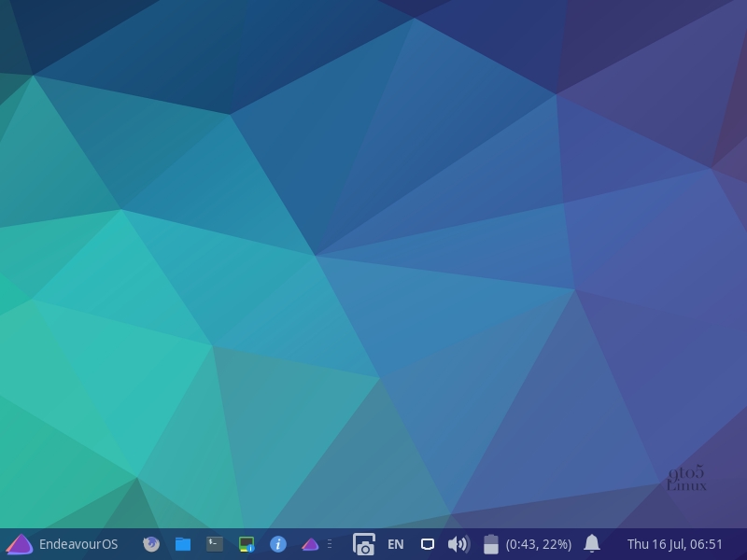747x560 pixels.
Task: Open the audio volume tray icon
Action: [458, 543]
